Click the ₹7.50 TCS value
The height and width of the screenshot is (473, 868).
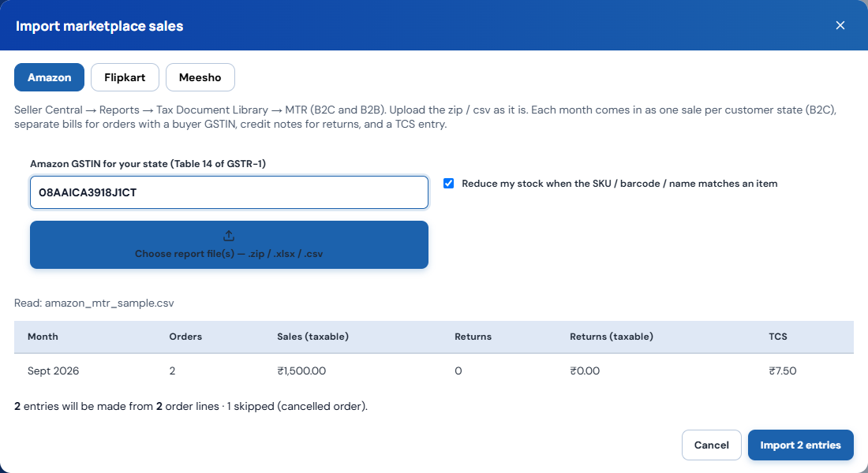coord(783,371)
